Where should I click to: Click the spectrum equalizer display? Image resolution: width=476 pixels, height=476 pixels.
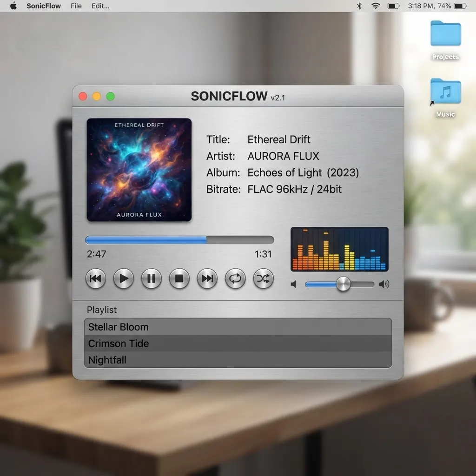click(x=339, y=249)
